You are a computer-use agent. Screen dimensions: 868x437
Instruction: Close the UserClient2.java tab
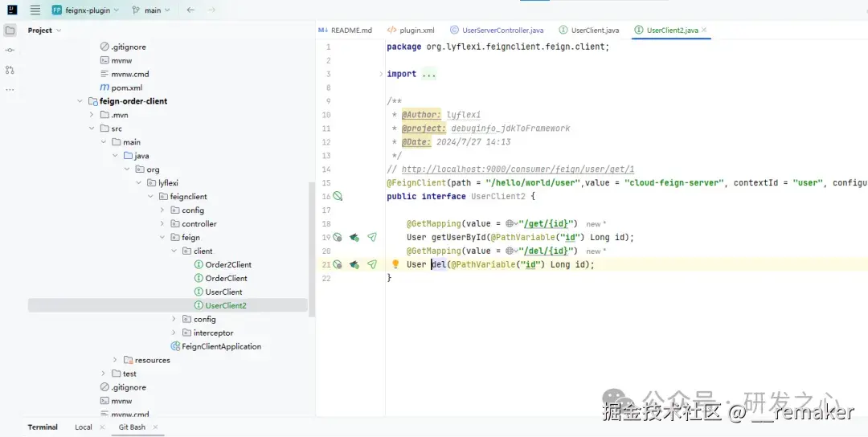click(704, 31)
